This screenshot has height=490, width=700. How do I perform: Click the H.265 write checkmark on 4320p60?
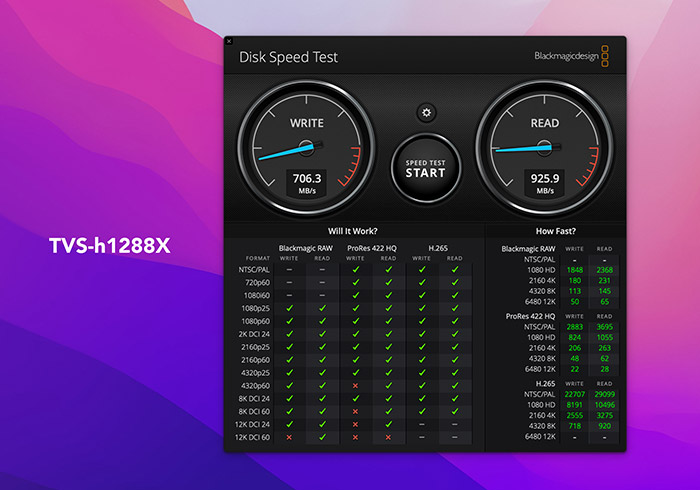[x=422, y=385]
